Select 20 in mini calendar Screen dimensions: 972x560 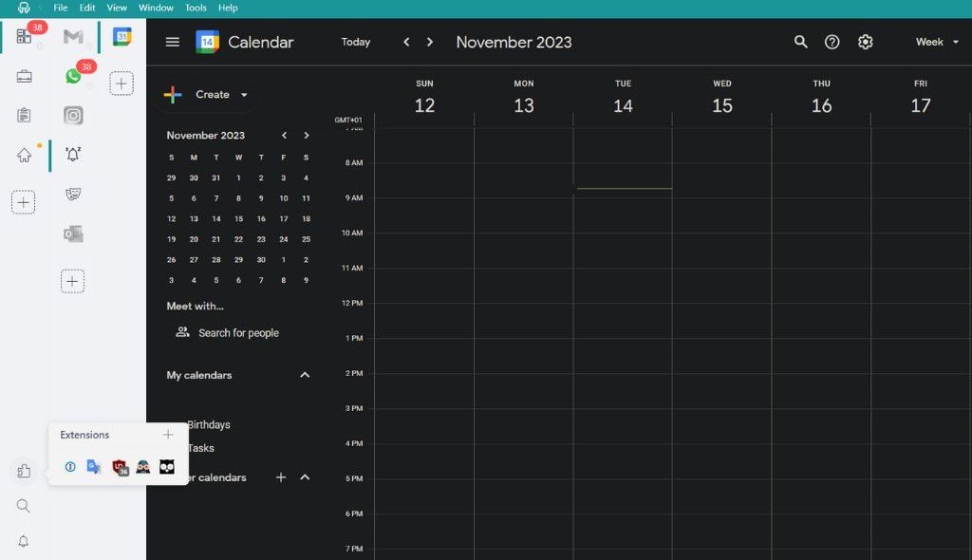pos(194,239)
